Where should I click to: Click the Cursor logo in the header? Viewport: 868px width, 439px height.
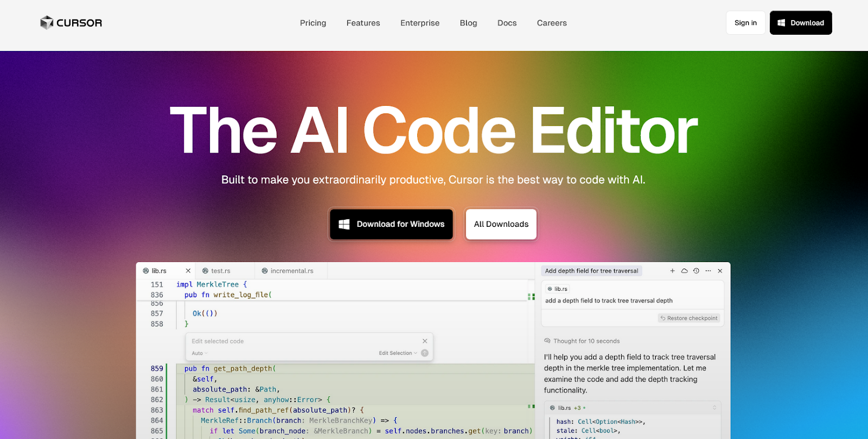71,23
